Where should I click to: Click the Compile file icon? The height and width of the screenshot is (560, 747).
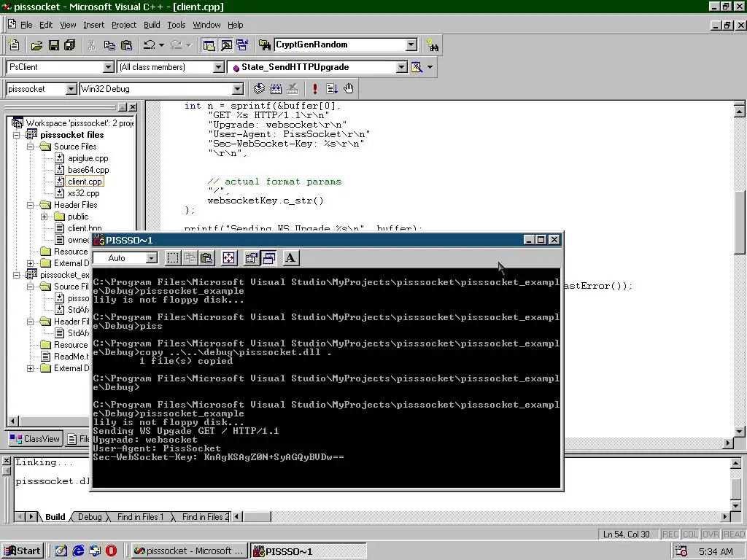[x=259, y=88]
